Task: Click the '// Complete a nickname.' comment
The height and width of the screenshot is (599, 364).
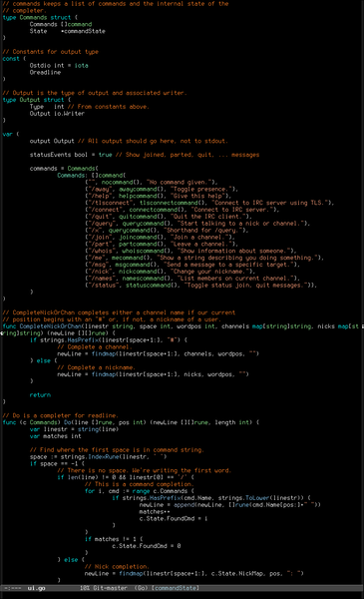Action: click(96, 367)
